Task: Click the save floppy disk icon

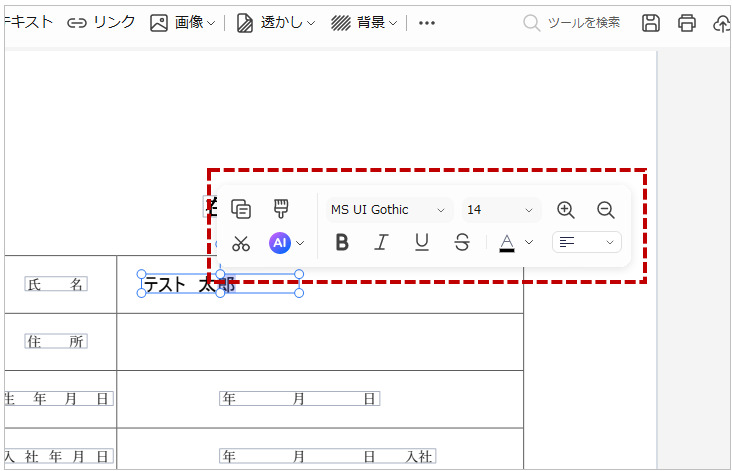Action: pyautogui.click(x=651, y=22)
